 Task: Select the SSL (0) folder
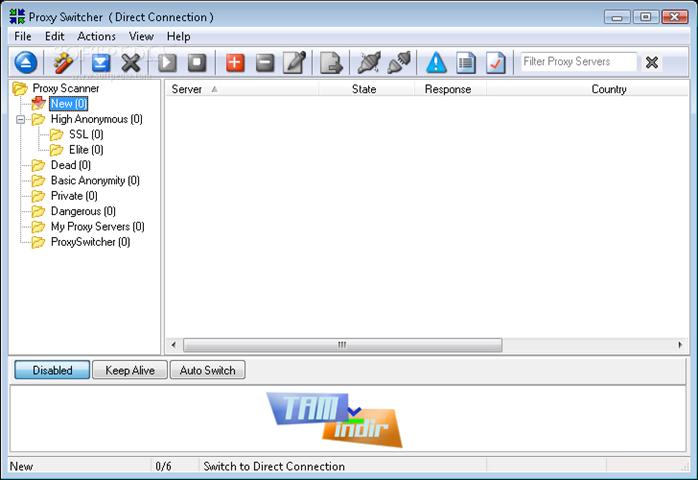86,134
